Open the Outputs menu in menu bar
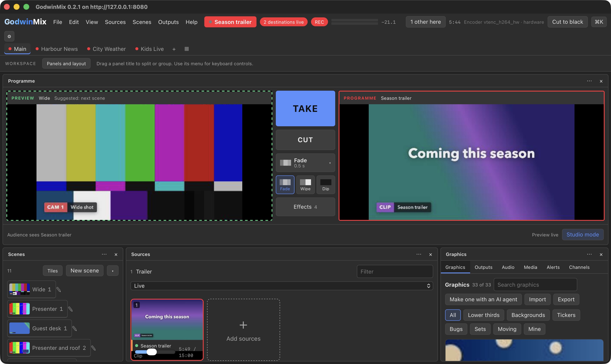The image size is (611, 364). click(168, 22)
